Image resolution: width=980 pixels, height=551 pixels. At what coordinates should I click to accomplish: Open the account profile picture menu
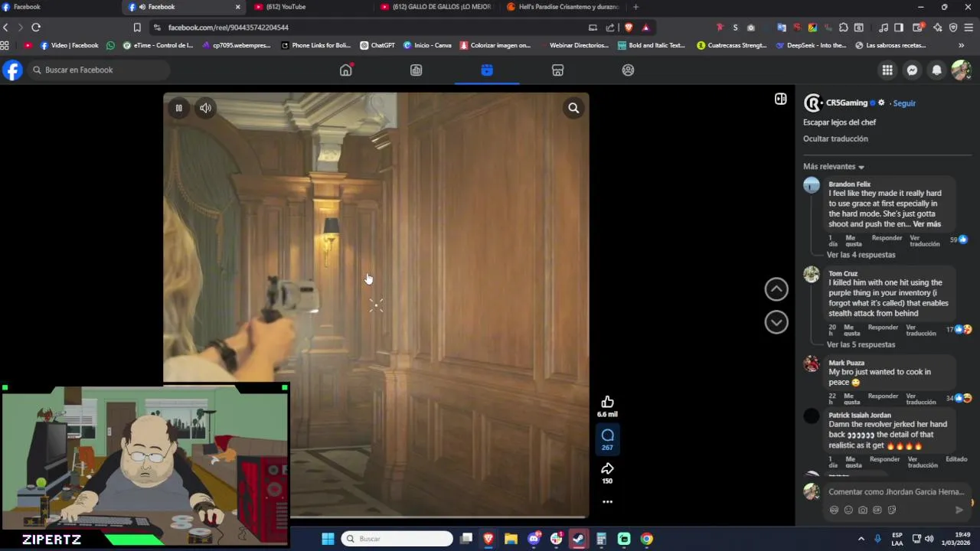[961, 70]
